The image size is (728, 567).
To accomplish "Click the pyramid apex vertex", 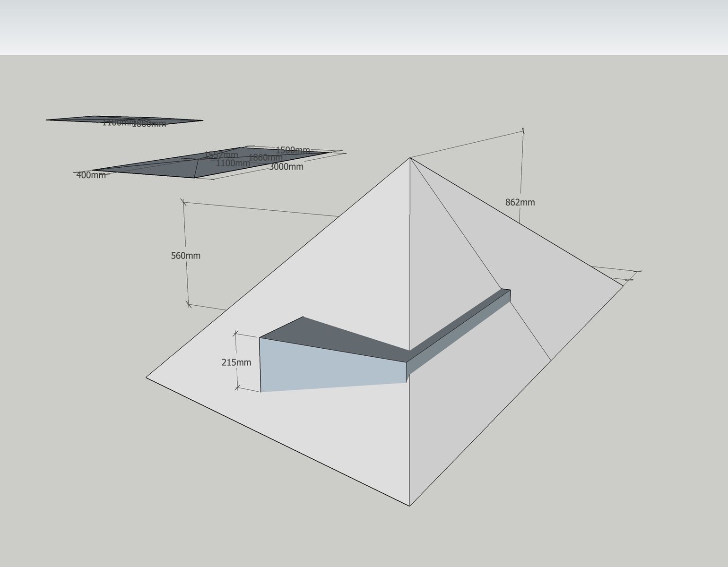I will [x=410, y=158].
